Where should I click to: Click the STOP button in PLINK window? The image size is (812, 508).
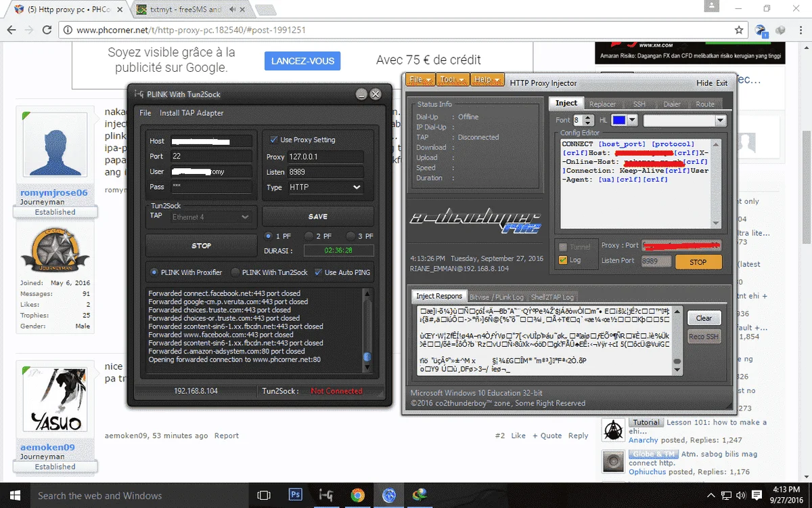click(201, 246)
